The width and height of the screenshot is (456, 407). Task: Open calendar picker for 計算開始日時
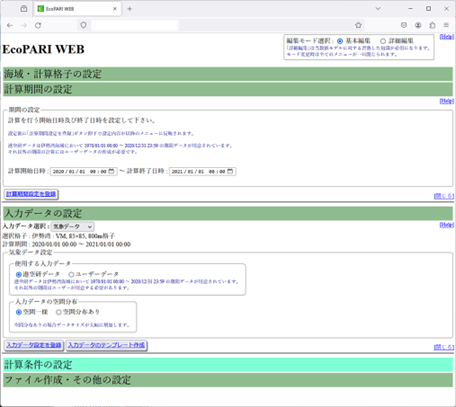[112, 171]
